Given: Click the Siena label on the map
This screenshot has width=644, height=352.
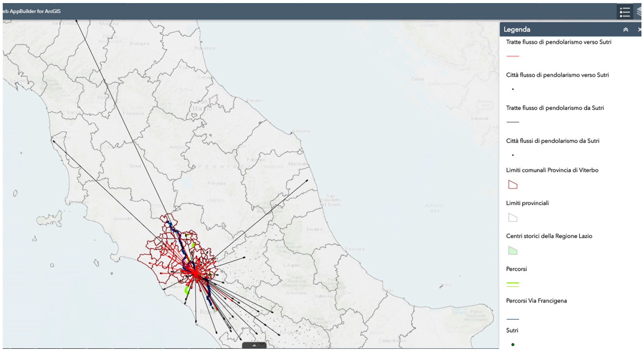Looking at the screenshot, I should coord(135,166).
